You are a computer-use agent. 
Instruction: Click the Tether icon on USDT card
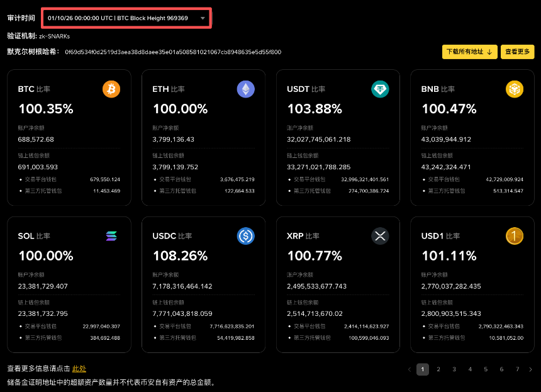(380, 89)
